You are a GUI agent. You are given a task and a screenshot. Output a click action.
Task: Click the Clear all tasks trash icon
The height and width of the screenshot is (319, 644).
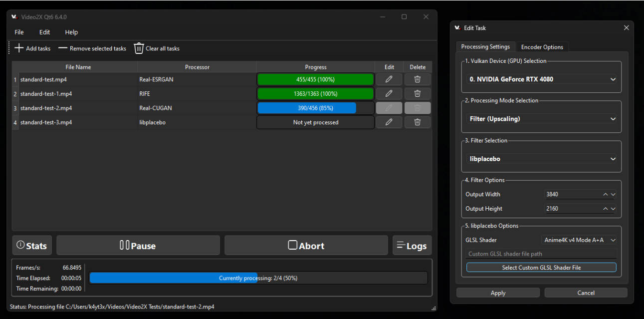pos(139,48)
